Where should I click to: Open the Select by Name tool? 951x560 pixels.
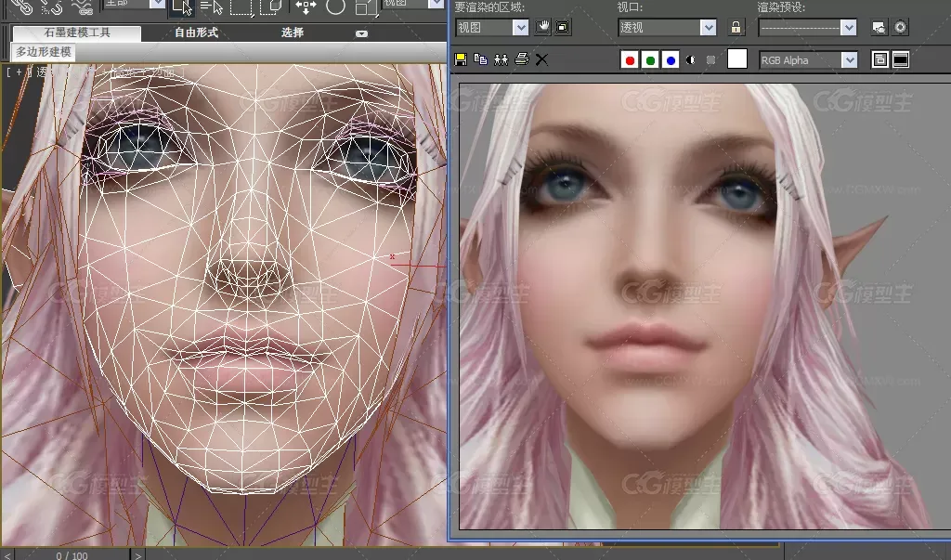tap(212, 7)
